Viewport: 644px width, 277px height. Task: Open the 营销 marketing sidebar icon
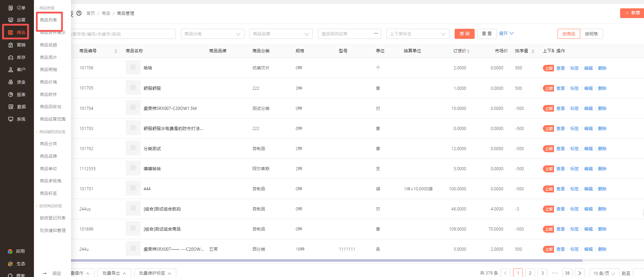point(11,45)
